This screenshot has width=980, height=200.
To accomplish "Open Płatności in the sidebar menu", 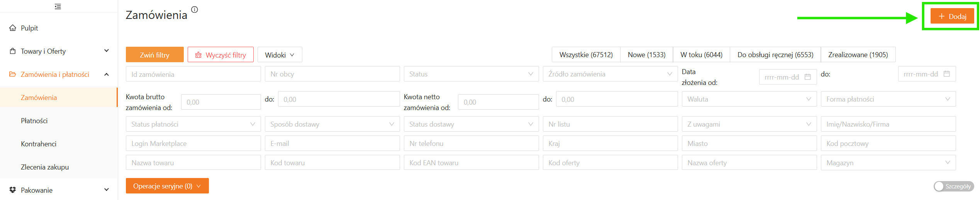I will pyautogui.click(x=34, y=120).
